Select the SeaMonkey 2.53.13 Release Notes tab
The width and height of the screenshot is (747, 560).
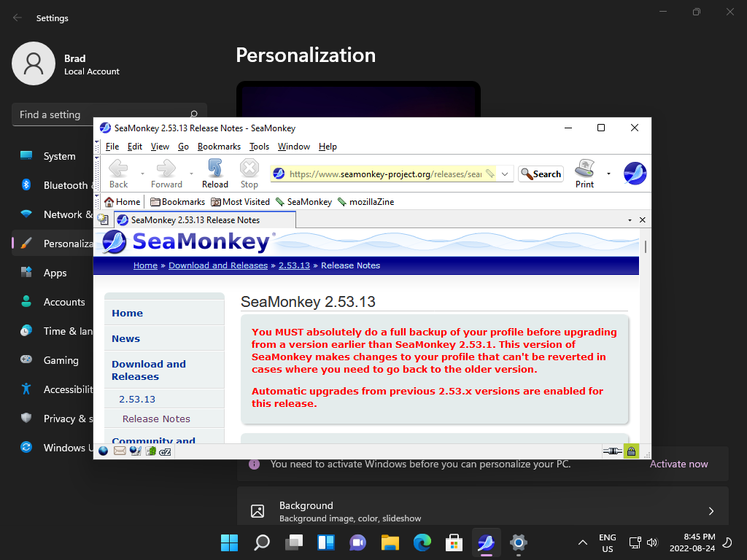[x=205, y=220]
